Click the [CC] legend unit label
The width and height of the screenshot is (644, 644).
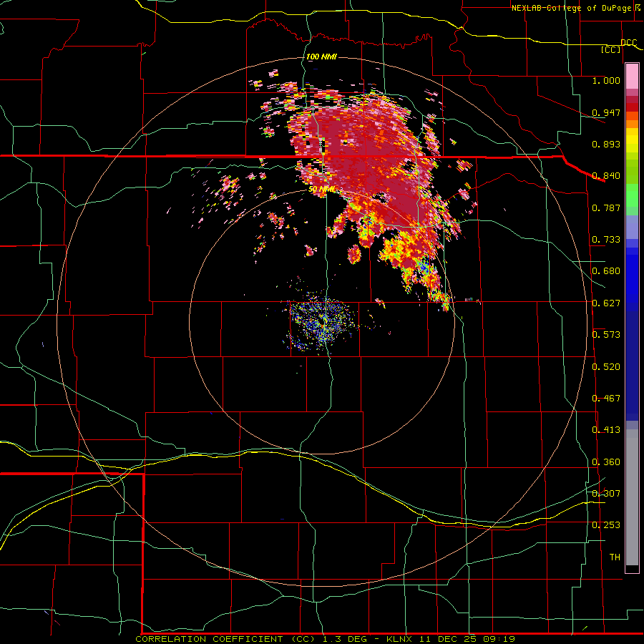pos(611,49)
